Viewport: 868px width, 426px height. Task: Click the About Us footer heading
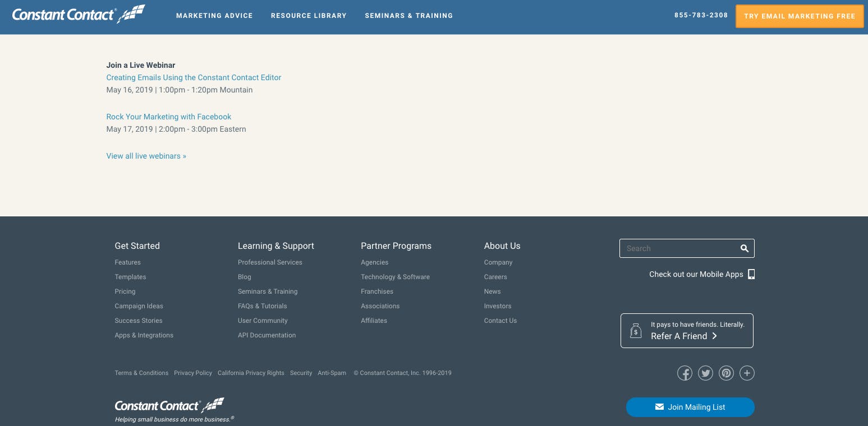point(502,246)
